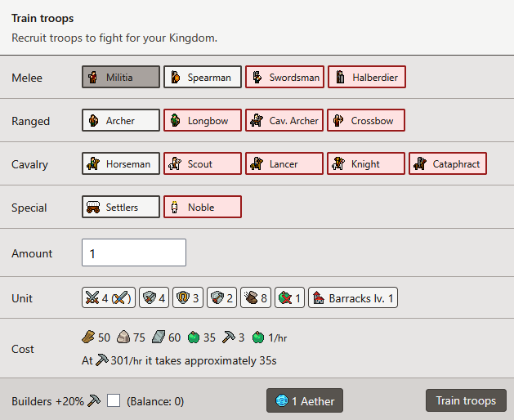Select the Lancer unit
514x420 pixels.
pos(284,163)
